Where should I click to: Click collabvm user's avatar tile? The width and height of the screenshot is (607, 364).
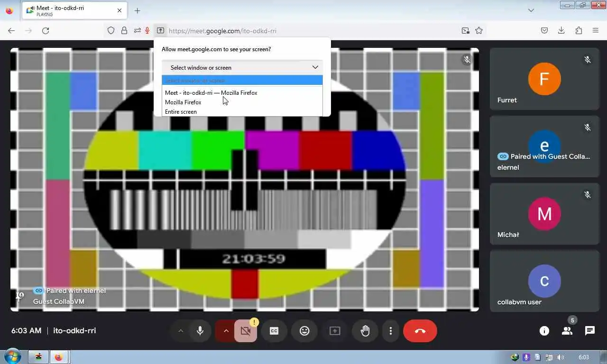pyautogui.click(x=544, y=281)
